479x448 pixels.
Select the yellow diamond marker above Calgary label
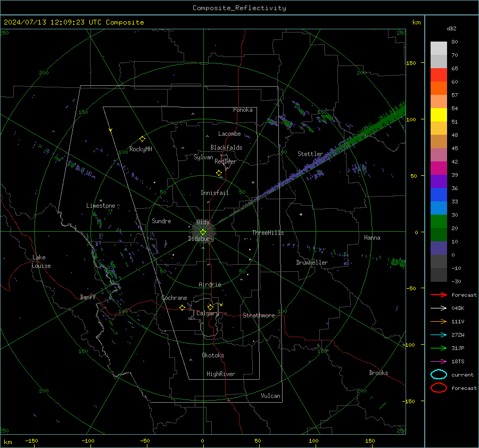(x=210, y=307)
